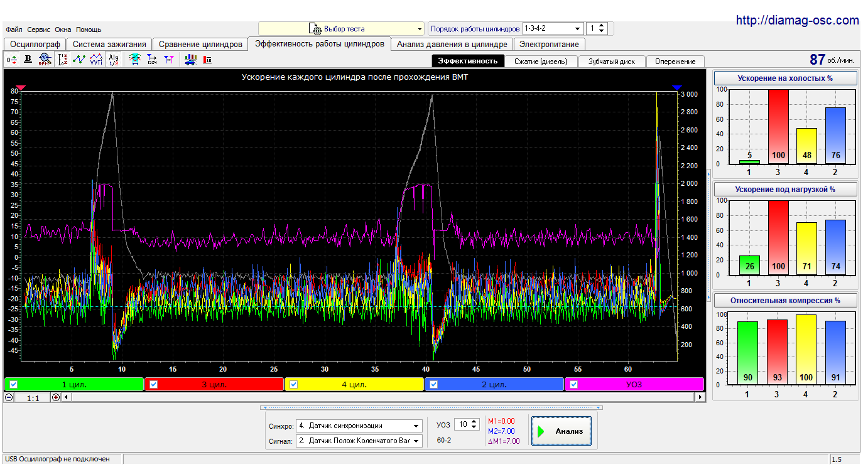Open the Сервис menu
This screenshot has height=467, width=868.
pos(39,30)
